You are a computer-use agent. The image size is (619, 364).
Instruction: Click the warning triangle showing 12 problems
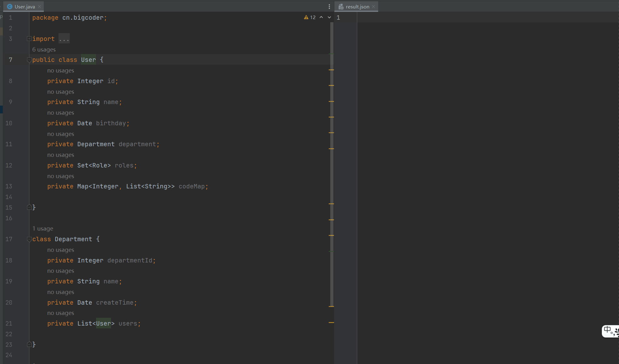(x=306, y=17)
